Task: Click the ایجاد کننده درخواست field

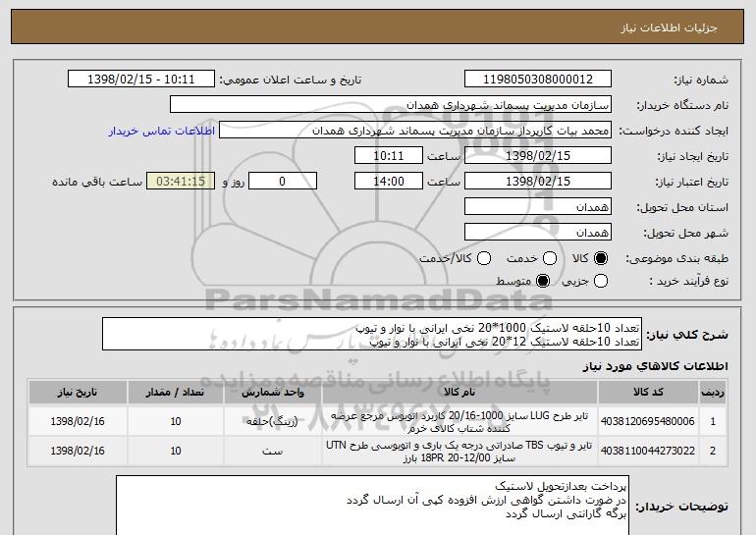Action: point(415,131)
